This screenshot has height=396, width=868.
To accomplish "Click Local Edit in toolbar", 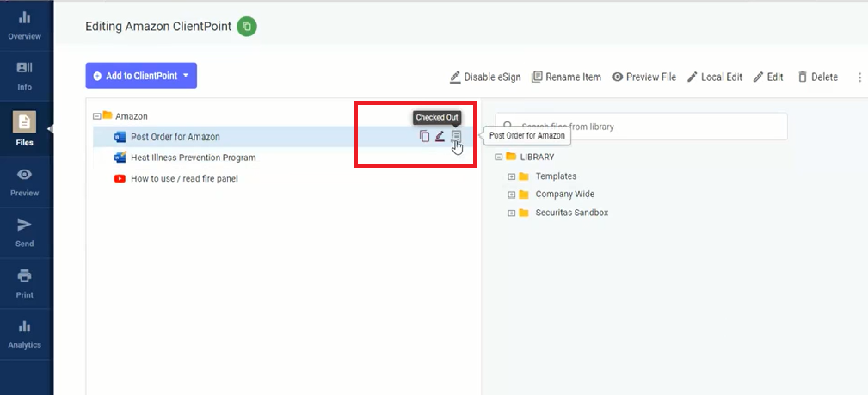I will tap(715, 77).
